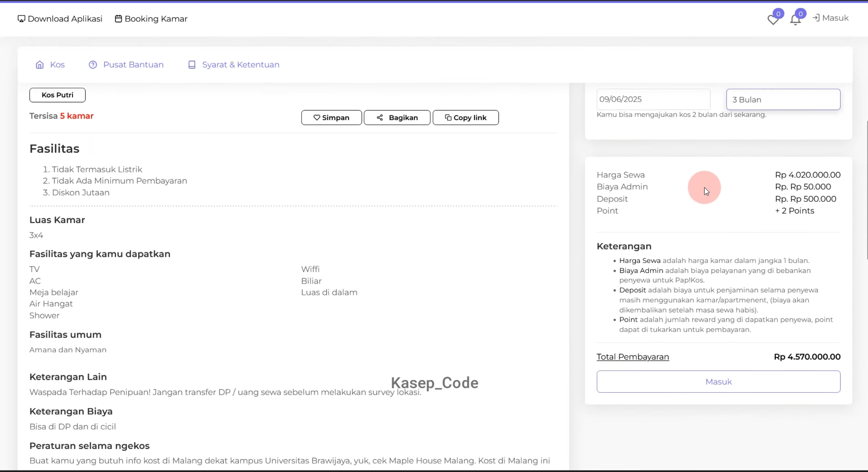Click the 'Tersisa 5 kamar' text

61,116
